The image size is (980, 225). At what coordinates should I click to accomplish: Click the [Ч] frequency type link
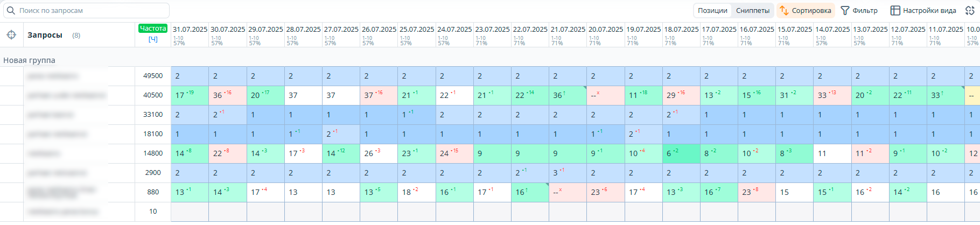pyautogui.click(x=153, y=39)
